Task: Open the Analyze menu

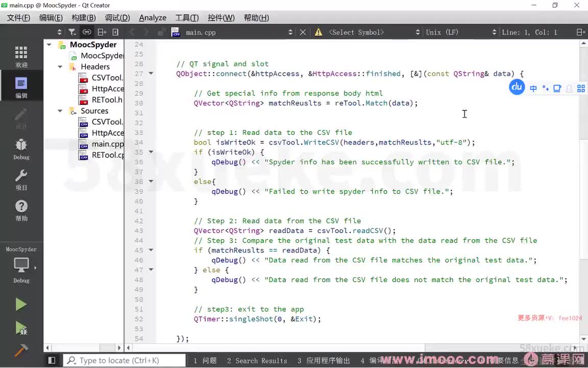Action: click(x=153, y=18)
